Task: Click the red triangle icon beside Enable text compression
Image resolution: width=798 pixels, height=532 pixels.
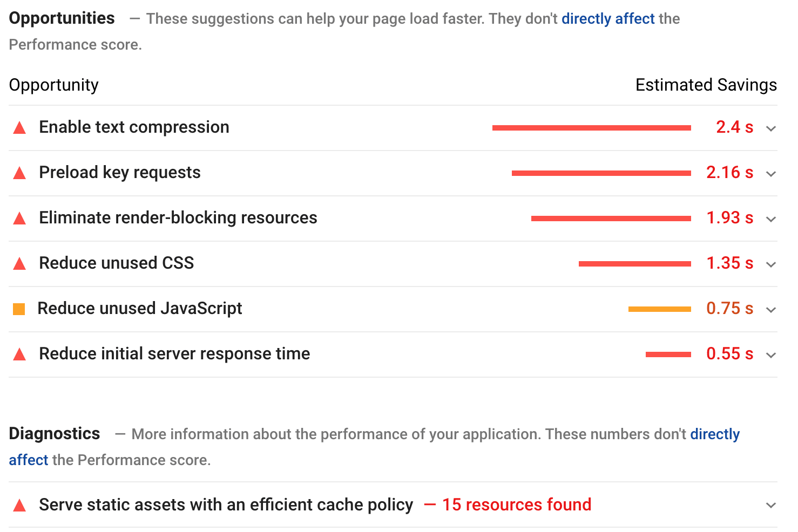Action: tap(19, 127)
